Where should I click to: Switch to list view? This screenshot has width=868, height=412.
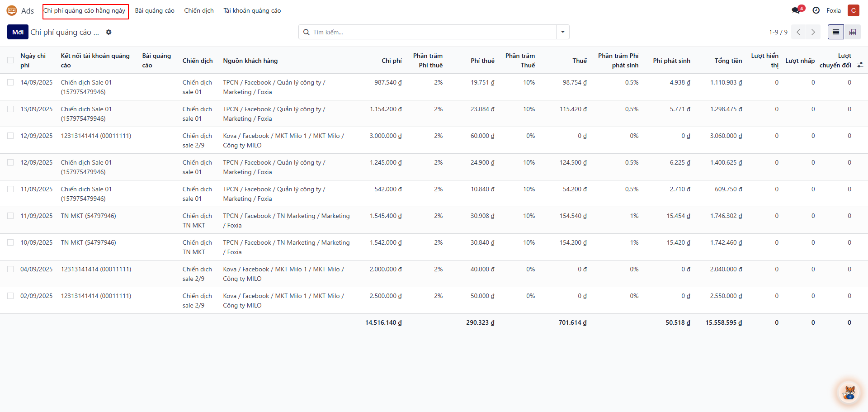click(835, 32)
